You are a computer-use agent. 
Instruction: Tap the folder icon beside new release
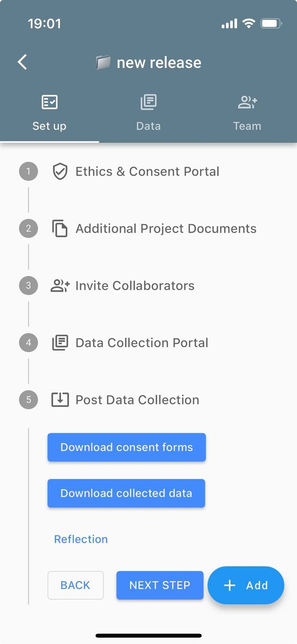pyautogui.click(x=103, y=62)
